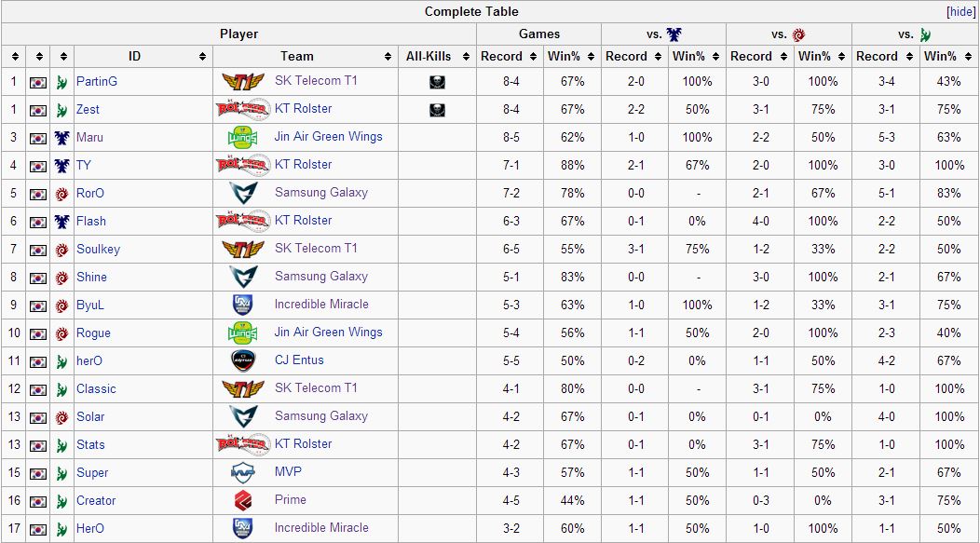Click the South Korea flag in Maru's row
The height and width of the screenshot is (543, 980).
click(x=38, y=138)
